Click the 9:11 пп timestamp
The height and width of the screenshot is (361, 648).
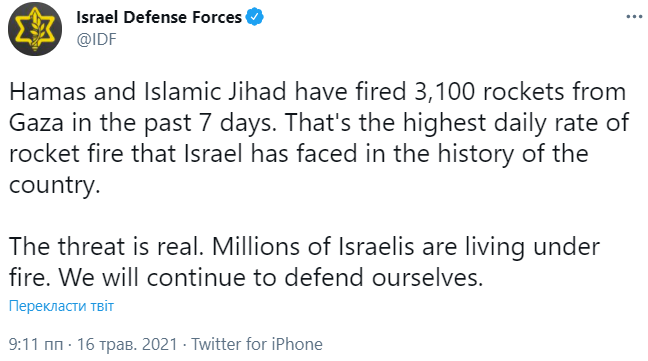tap(36, 344)
